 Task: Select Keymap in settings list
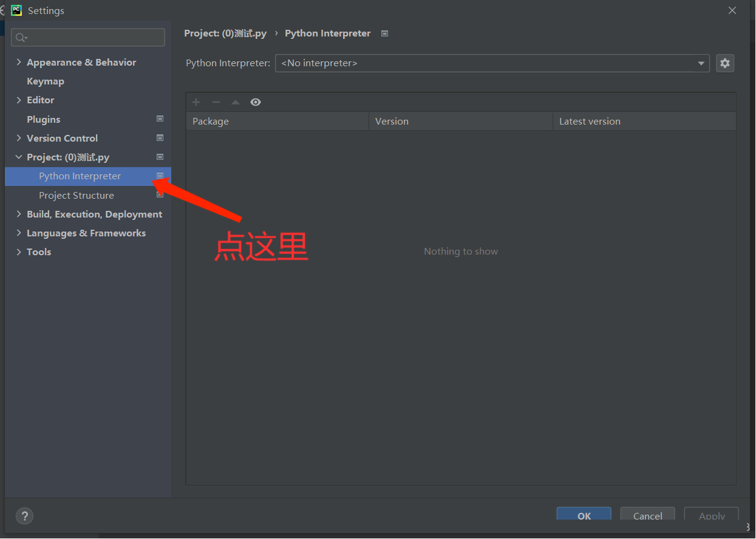point(46,81)
